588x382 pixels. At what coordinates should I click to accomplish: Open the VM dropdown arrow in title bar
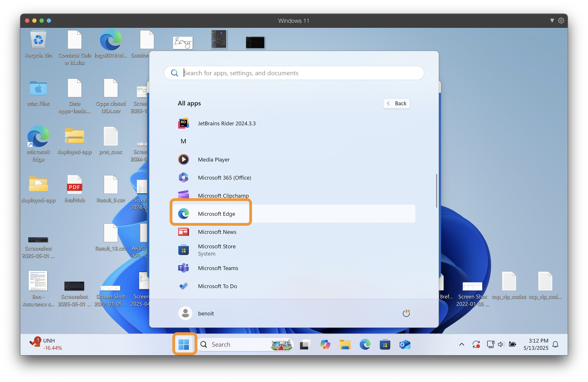[552, 20]
